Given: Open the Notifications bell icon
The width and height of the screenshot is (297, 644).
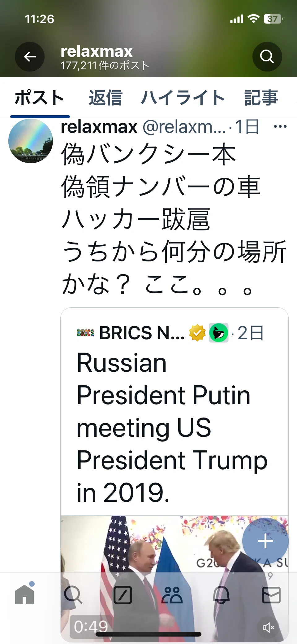Looking at the screenshot, I should click(x=222, y=595).
